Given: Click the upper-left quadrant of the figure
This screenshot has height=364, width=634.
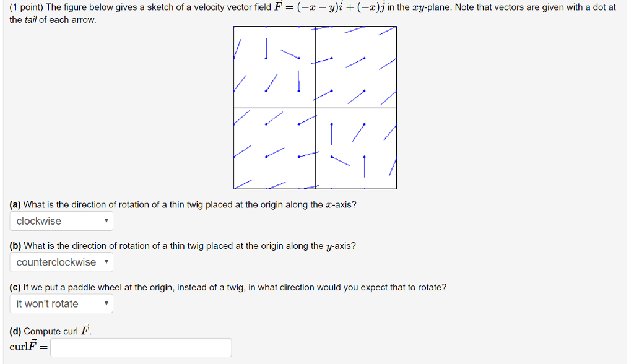Looking at the screenshot, I should 274,68.
